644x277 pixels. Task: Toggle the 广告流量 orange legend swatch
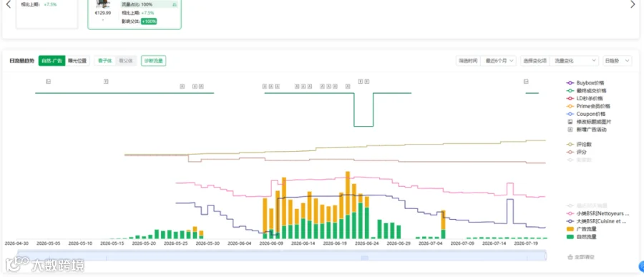[570, 228]
